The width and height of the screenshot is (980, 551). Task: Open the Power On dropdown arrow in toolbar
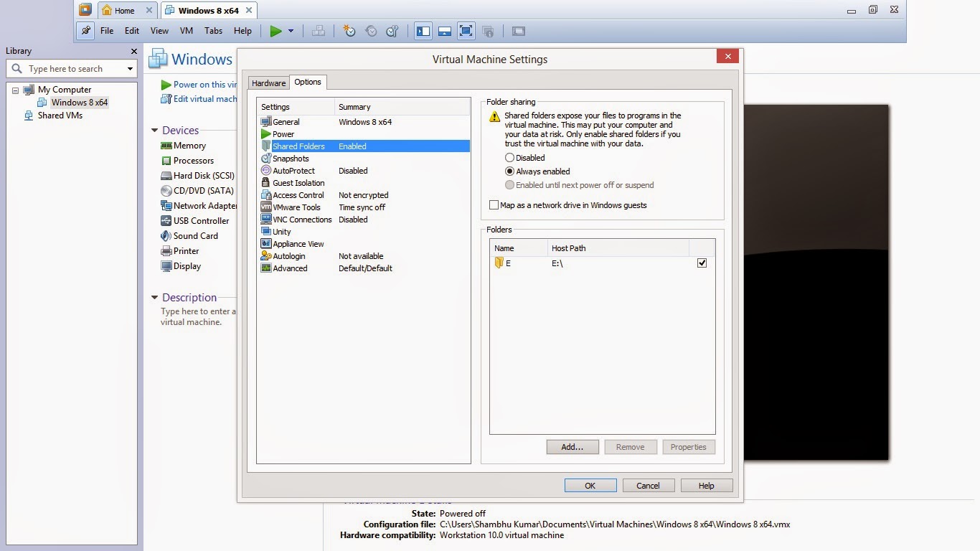click(291, 31)
